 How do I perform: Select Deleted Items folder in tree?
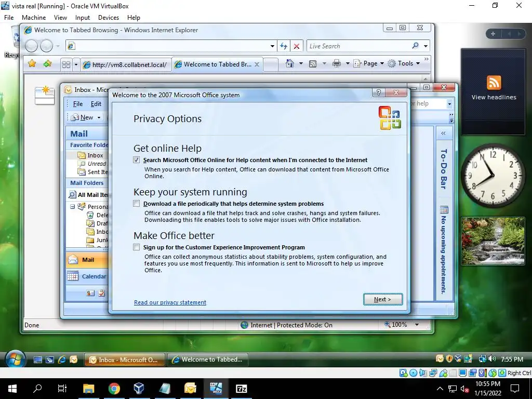[98, 215]
